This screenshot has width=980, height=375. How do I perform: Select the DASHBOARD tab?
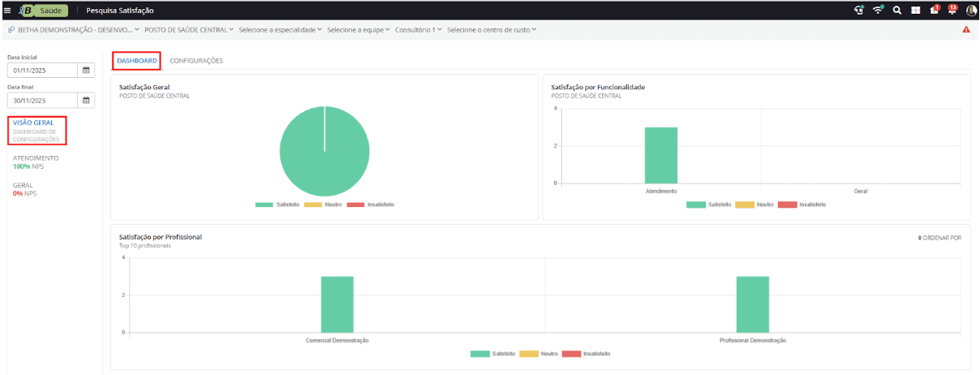pyautogui.click(x=136, y=61)
